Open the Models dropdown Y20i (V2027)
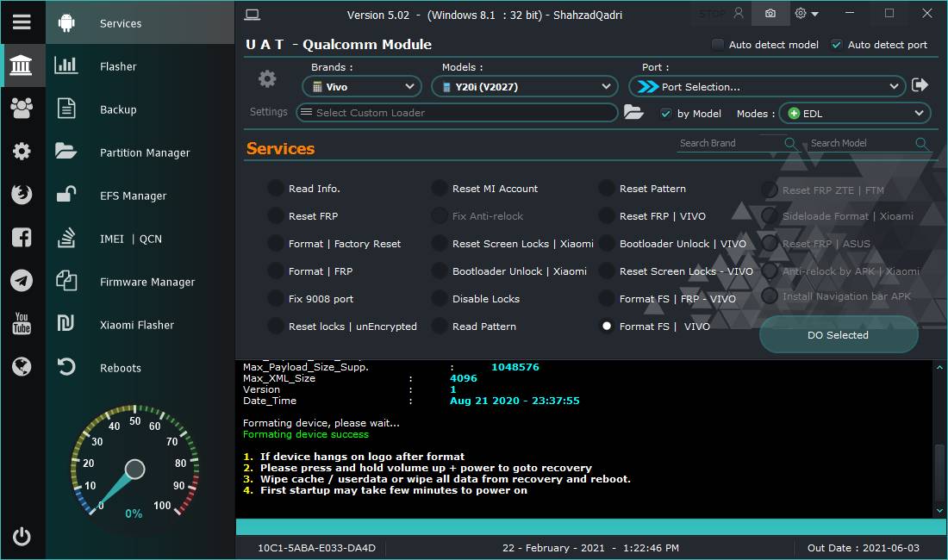This screenshot has width=948, height=560. (x=524, y=86)
